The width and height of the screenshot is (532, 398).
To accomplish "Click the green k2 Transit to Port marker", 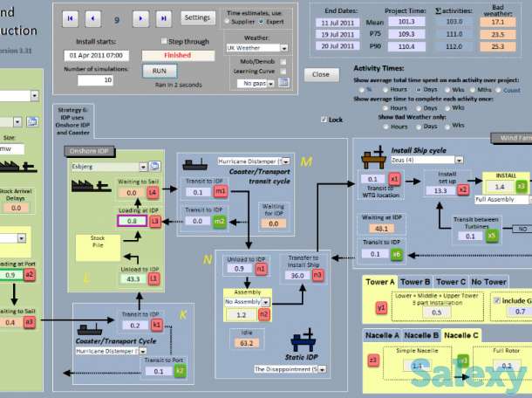I will click(x=181, y=371).
